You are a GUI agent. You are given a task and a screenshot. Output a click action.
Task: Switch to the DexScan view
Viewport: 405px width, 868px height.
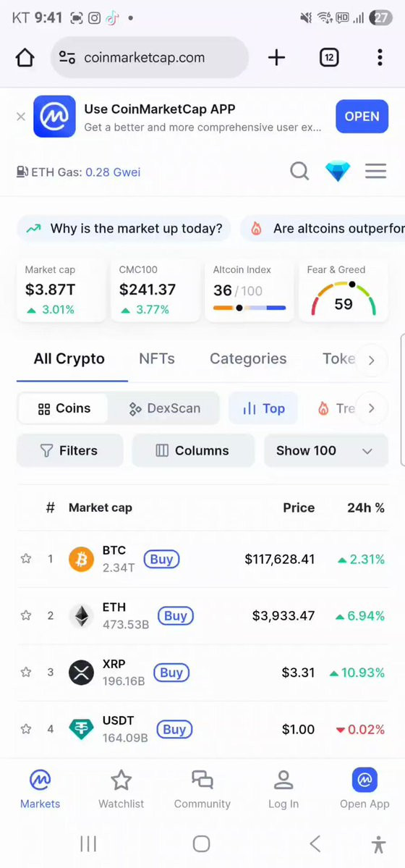[x=165, y=408]
